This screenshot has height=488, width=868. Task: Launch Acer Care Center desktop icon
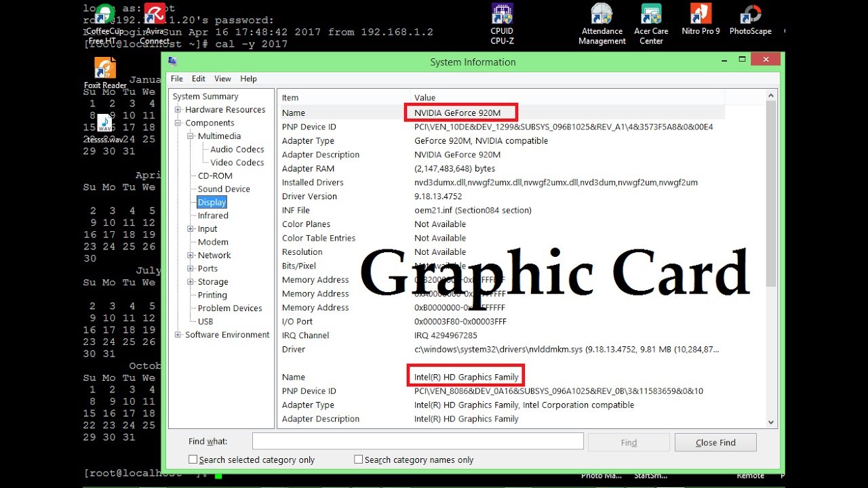click(651, 22)
